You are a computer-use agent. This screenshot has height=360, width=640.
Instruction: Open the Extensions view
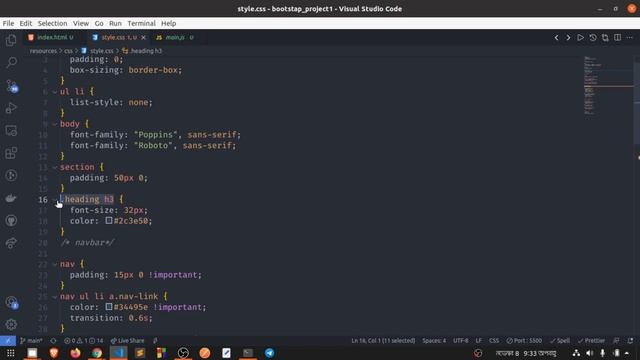pyautogui.click(x=11, y=153)
